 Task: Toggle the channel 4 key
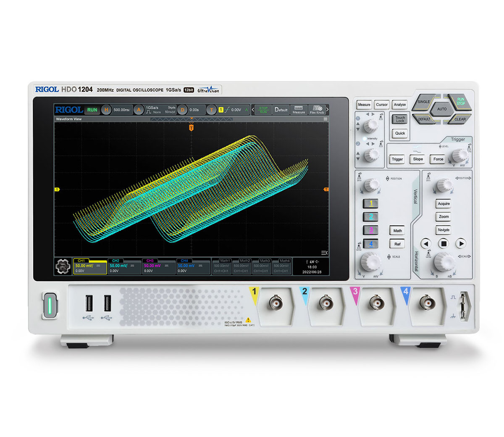370,244
